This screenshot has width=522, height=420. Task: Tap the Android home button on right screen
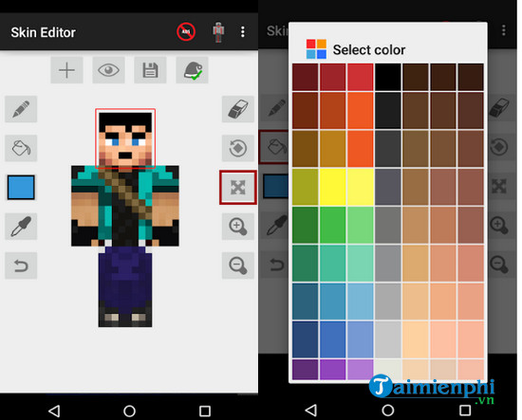point(388,410)
